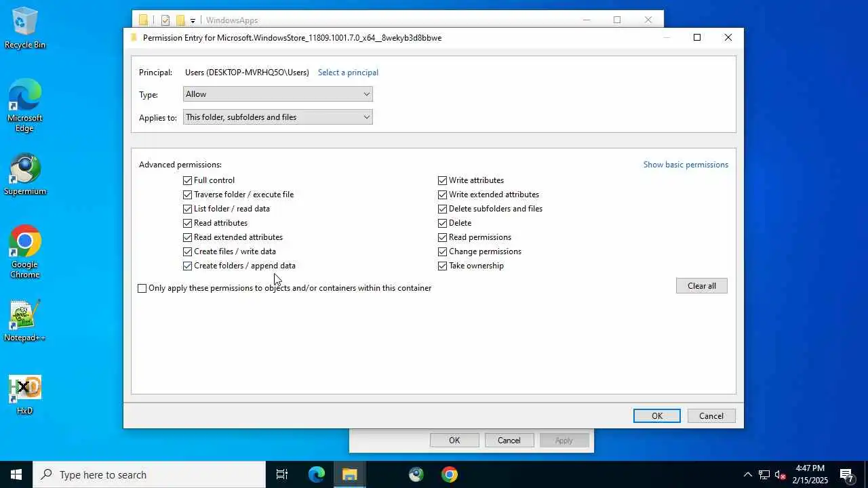The height and width of the screenshot is (488, 868).
Task: Click Show basic permissions link
Action: point(686,165)
